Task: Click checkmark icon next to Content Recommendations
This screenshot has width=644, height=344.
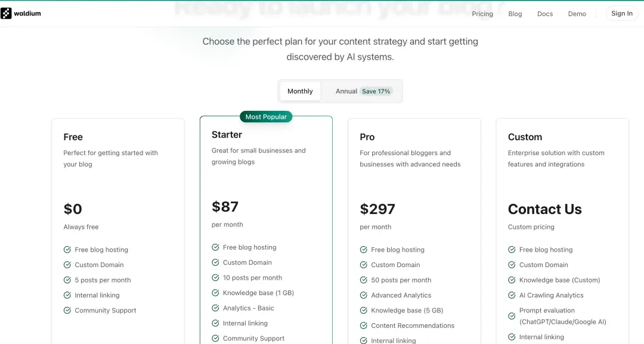Action: coord(364,326)
